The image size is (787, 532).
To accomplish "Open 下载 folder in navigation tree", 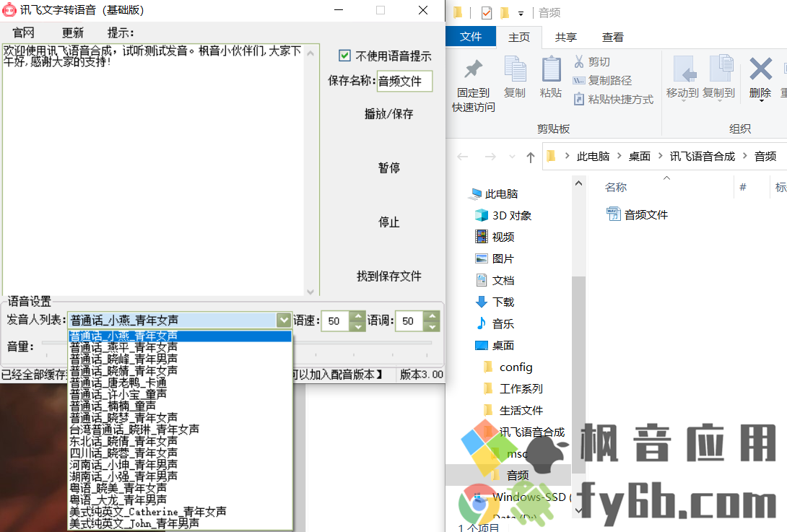I will pyautogui.click(x=495, y=302).
